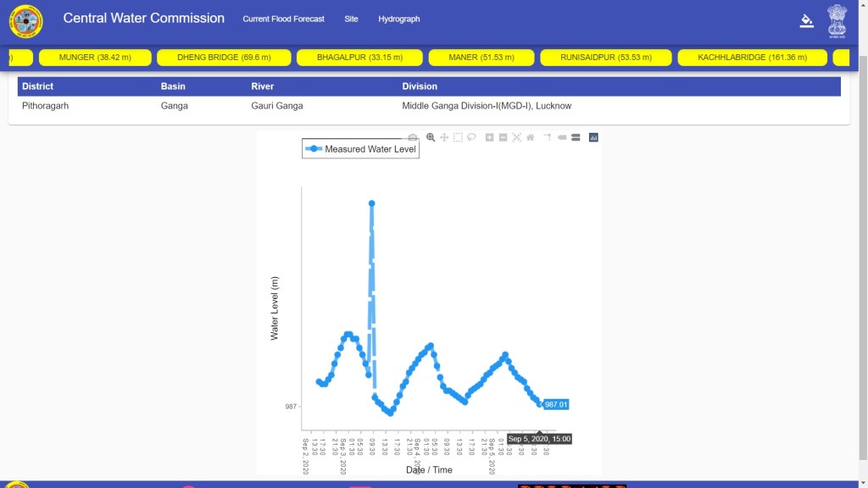Enable compare data on hover

pos(576,137)
